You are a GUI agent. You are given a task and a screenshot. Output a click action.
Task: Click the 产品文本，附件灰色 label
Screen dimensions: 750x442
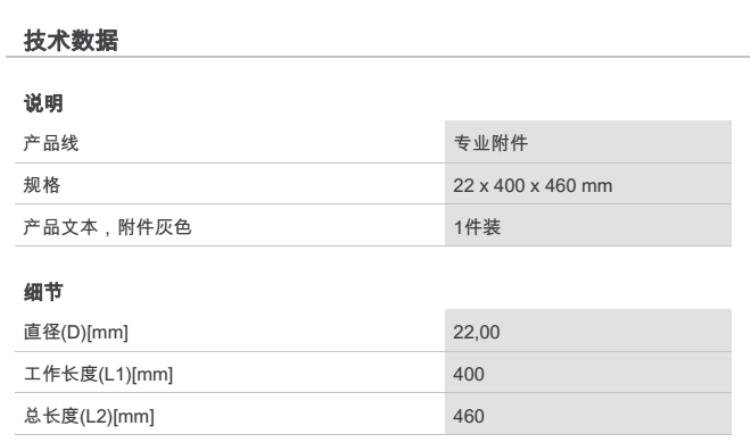tap(107, 227)
